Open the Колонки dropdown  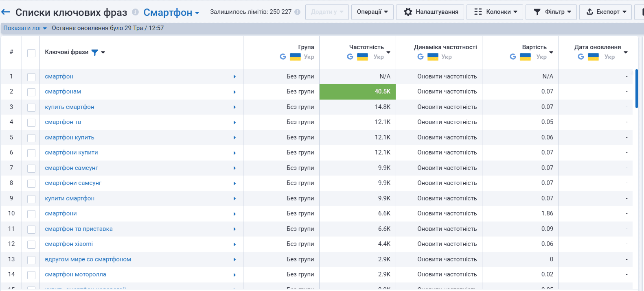495,12
